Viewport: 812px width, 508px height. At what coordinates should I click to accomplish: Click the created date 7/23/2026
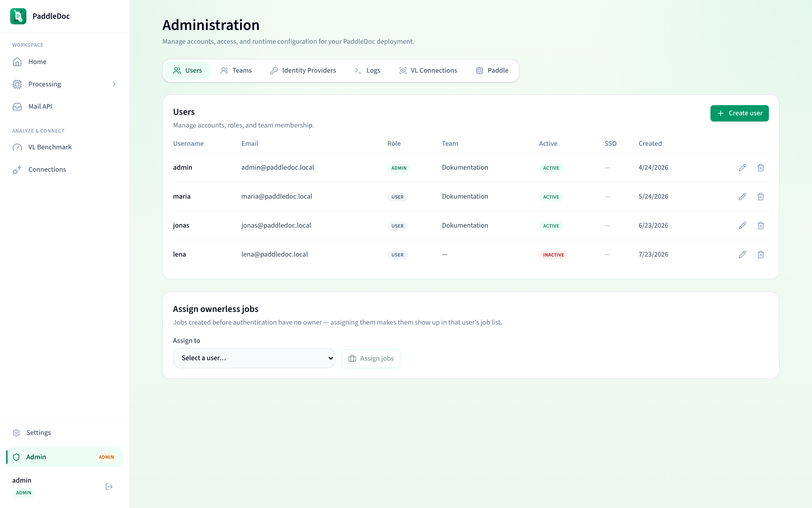point(653,255)
